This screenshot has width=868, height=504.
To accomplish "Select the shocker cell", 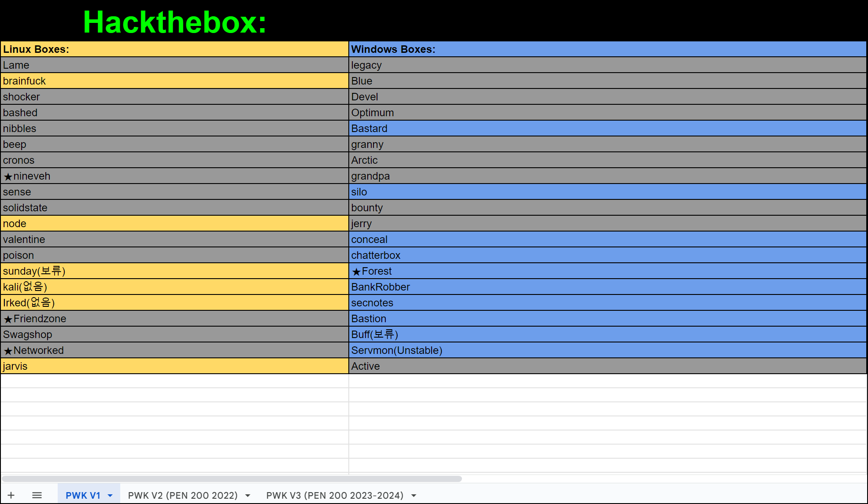I will 174,97.
